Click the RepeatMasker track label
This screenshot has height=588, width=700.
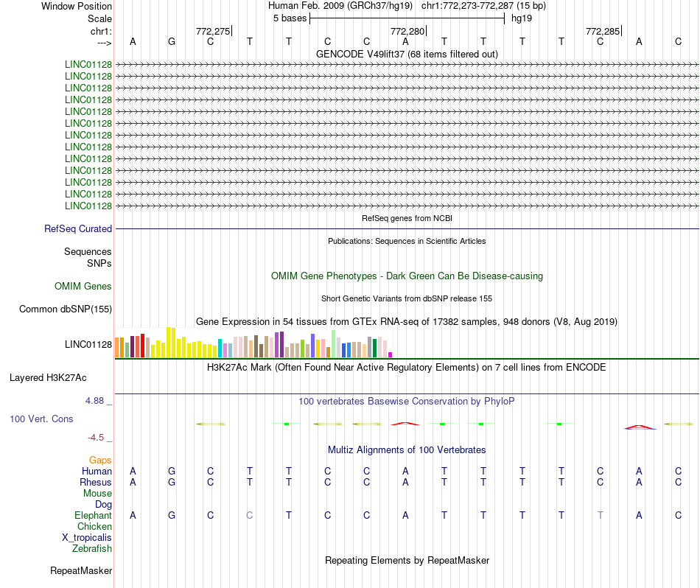click(81, 570)
